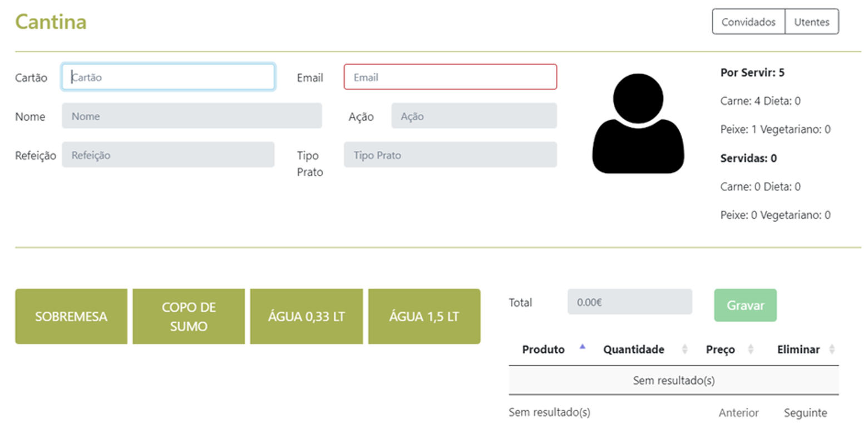Click the Total amount box
The height and width of the screenshot is (433, 868).
[x=629, y=301]
